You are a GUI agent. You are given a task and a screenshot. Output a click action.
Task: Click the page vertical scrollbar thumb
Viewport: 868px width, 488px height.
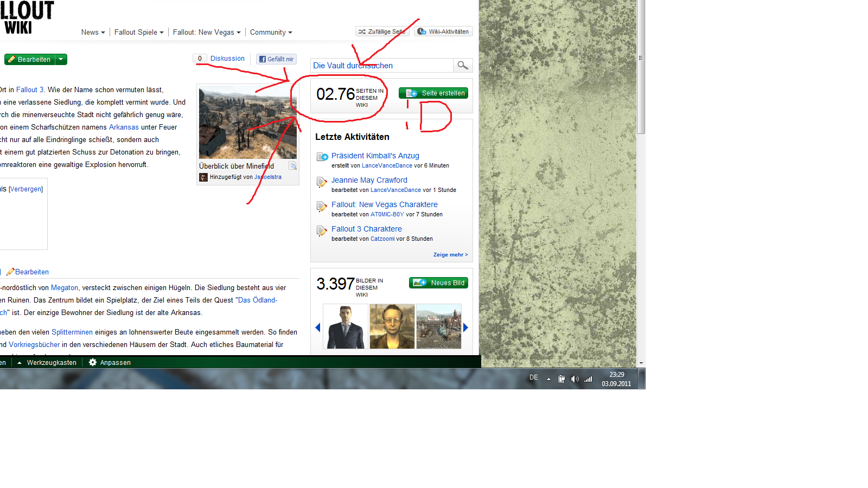641,65
